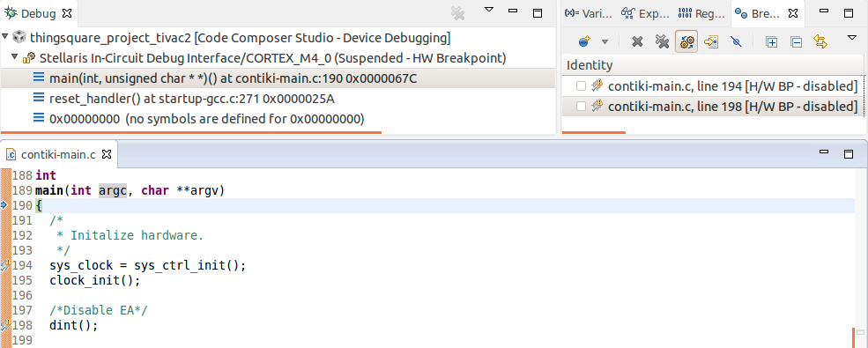Remove the selected breakpoints

click(x=637, y=41)
